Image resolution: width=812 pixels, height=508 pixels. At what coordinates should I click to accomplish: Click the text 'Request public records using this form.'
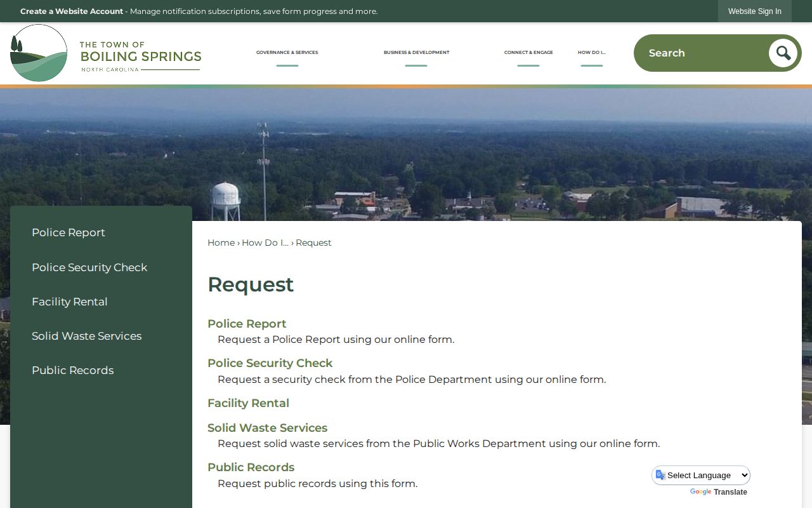click(317, 484)
